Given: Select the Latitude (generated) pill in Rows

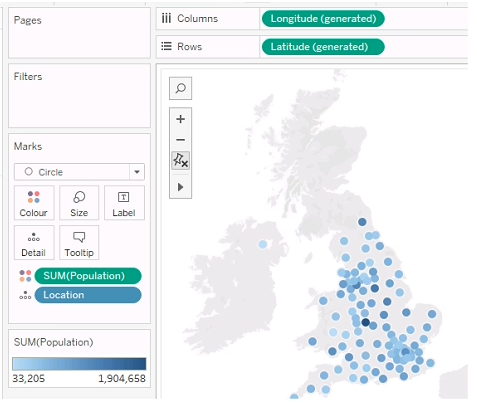Looking at the screenshot, I should coord(323,47).
